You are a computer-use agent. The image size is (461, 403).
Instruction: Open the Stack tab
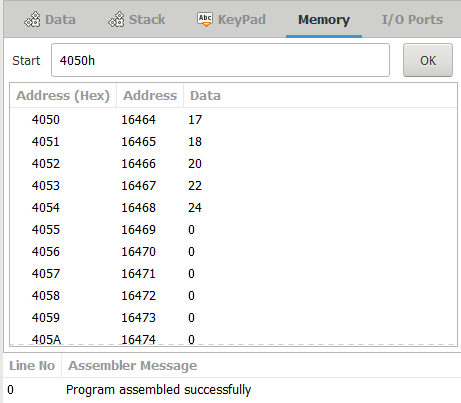click(x=137, y=20)
